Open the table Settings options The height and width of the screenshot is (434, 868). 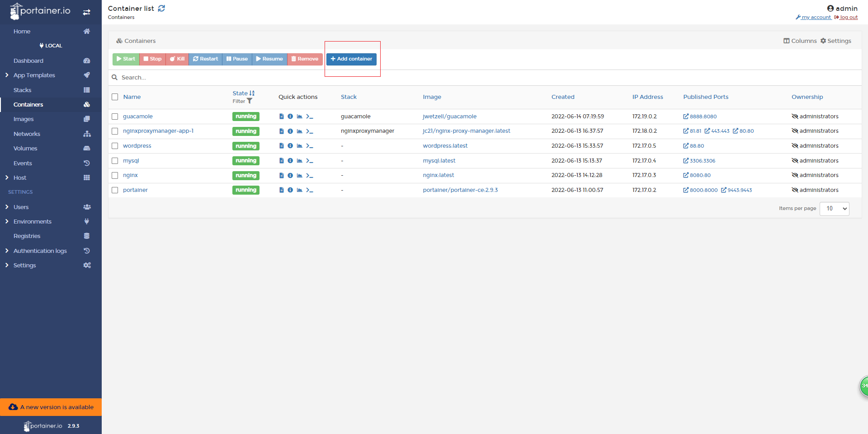(836, 41)
